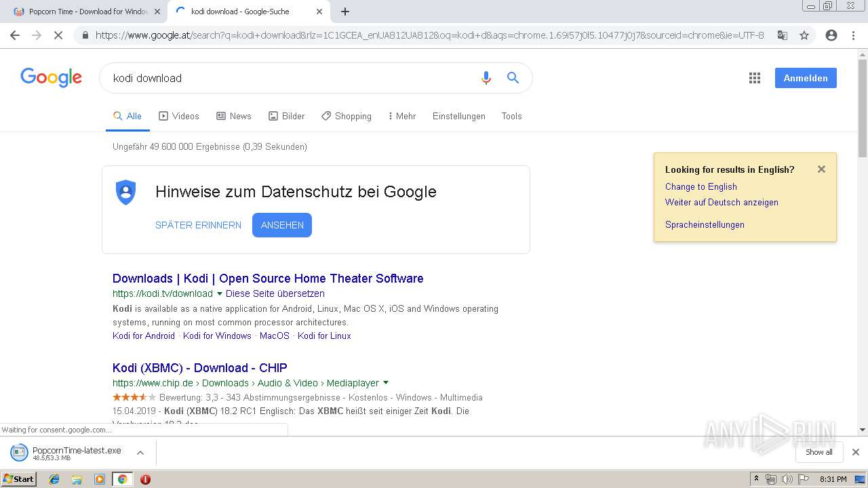Click the red Opera-style taskbar icon

tap(145, 479)
